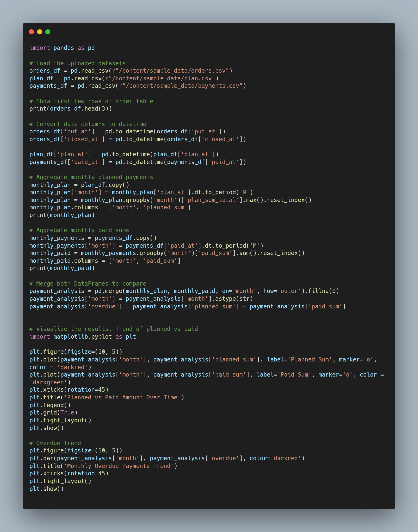The height and width of the screenshot is (532, 418).
Task: Click 'monthly_payments = payments_df.copy()' line
Action: [x=93, y=238]
